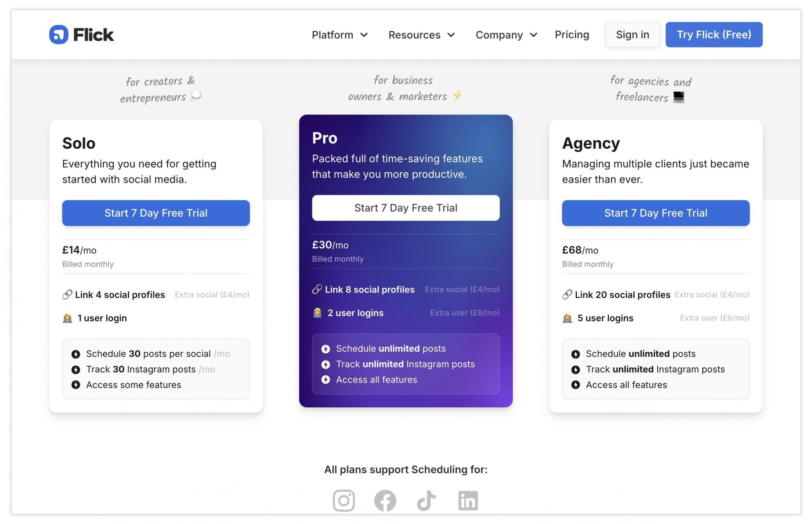Click bolt icon beside Pro Access all features
Screen dimensions: 812x524
[x=326, y=380]
